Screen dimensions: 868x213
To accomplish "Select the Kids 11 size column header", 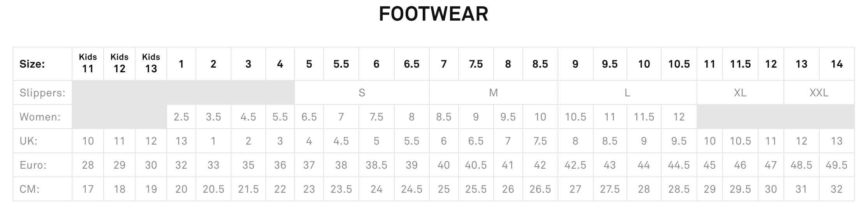I will pos(88,63).
